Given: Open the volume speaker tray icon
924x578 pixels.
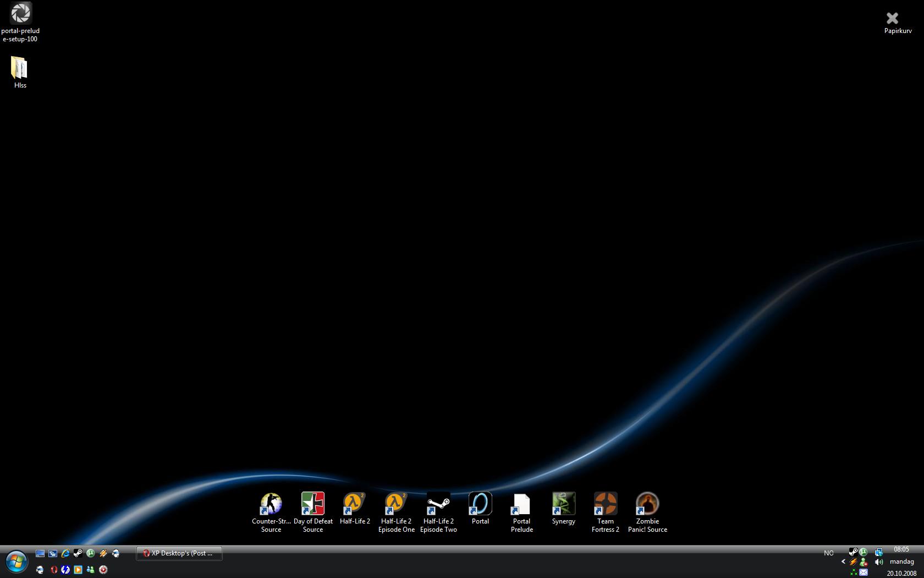Looking at the screenshot, I should tap(879, 562).
